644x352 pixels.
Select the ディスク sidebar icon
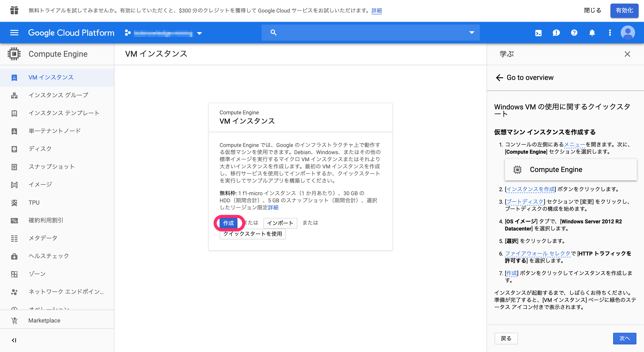(14, 149)
